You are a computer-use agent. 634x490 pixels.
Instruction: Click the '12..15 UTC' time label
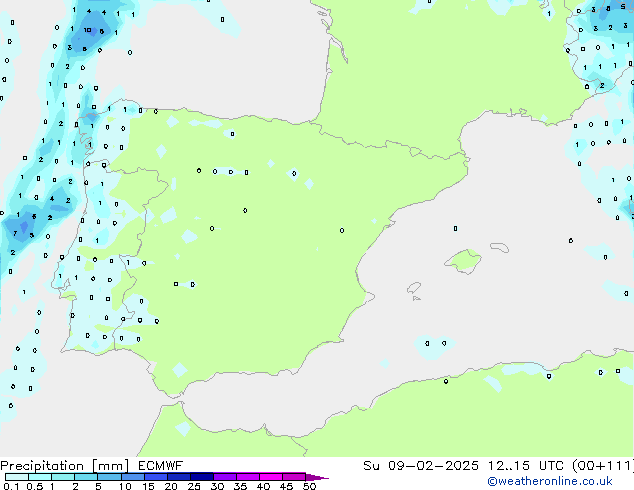pos(526,466)
